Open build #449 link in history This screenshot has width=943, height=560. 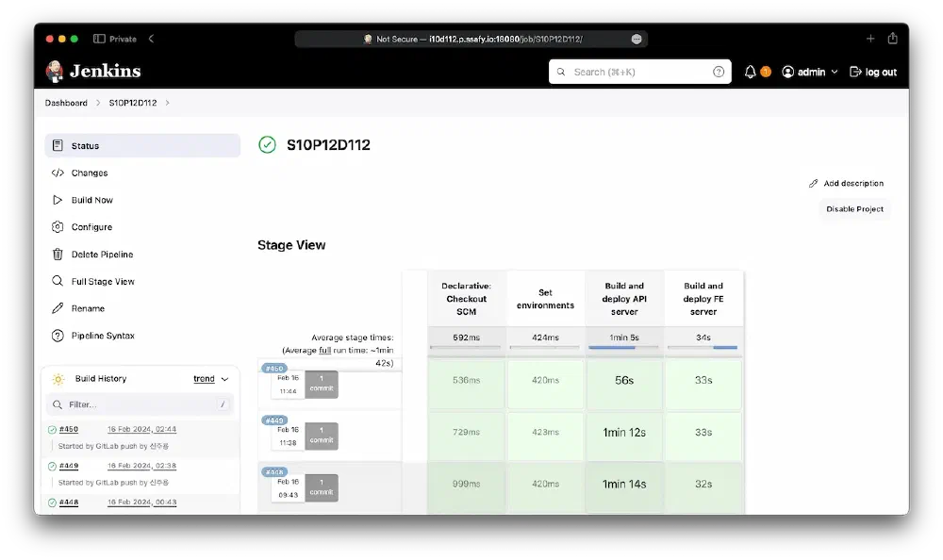68,466
